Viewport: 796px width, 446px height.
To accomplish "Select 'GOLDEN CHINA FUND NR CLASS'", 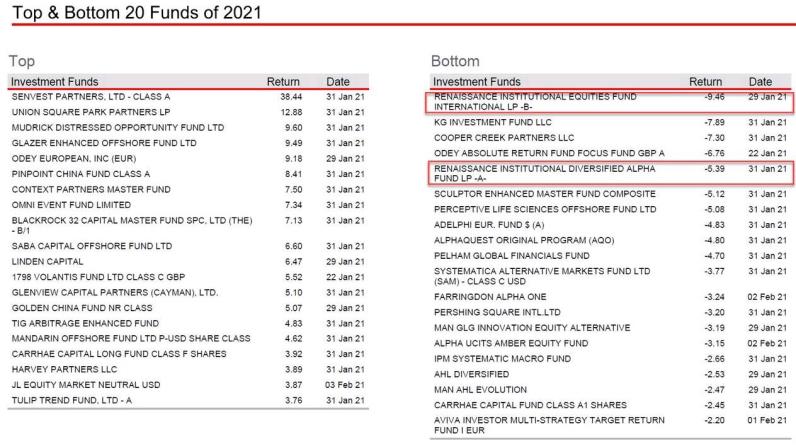I will point(82,308).
